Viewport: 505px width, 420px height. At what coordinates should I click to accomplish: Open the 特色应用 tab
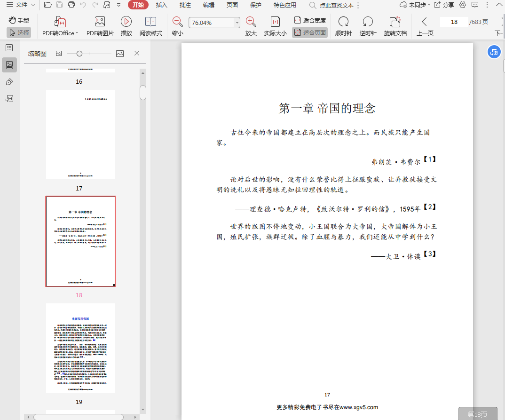(x=284, y=5)
